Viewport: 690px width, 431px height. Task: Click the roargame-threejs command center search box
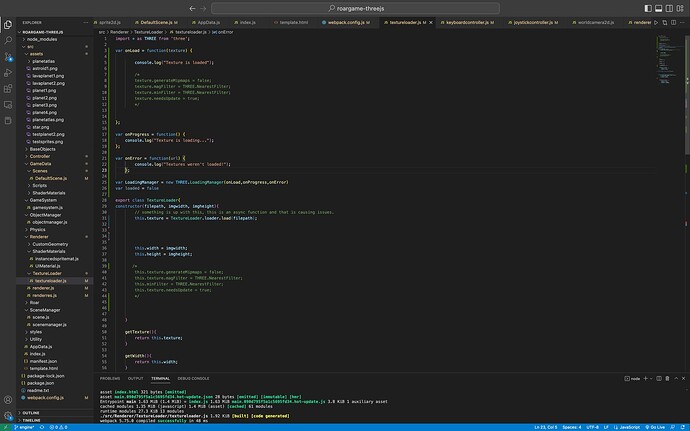(356, 8)
